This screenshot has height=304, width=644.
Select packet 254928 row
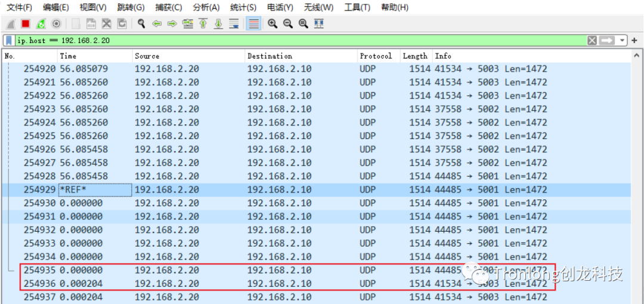pos(317,176)
